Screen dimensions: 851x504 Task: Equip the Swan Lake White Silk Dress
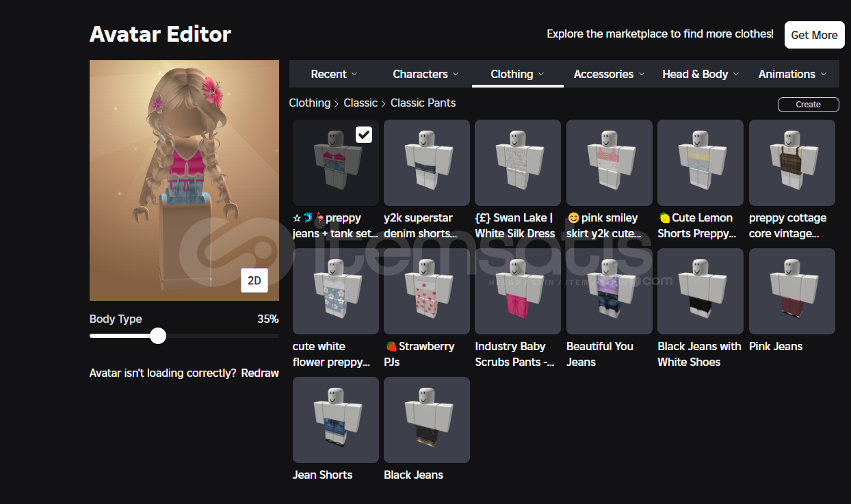tap(517, 163)
